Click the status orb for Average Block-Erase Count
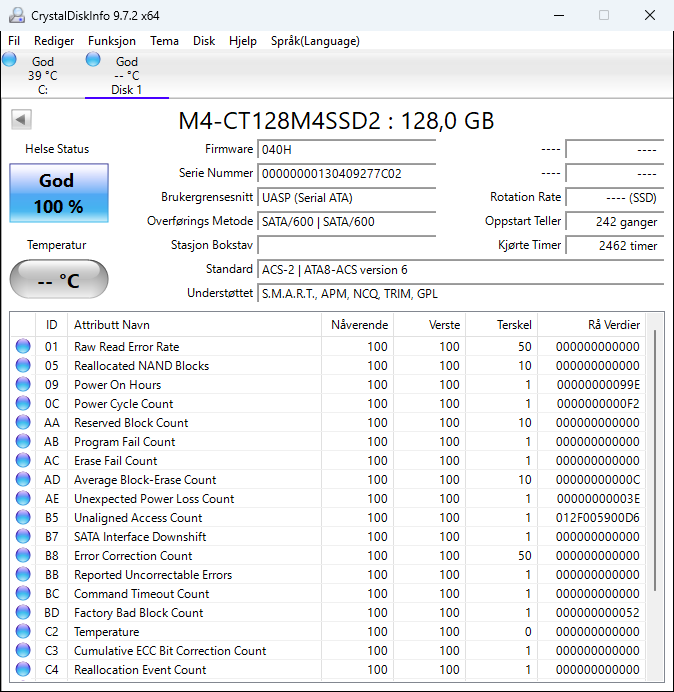Viewport: 674px width, 692px height. tap(23, 479)
